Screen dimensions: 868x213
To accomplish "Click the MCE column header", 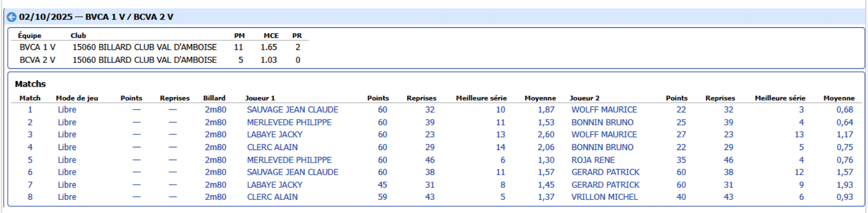I will click(x=271, y=36).
